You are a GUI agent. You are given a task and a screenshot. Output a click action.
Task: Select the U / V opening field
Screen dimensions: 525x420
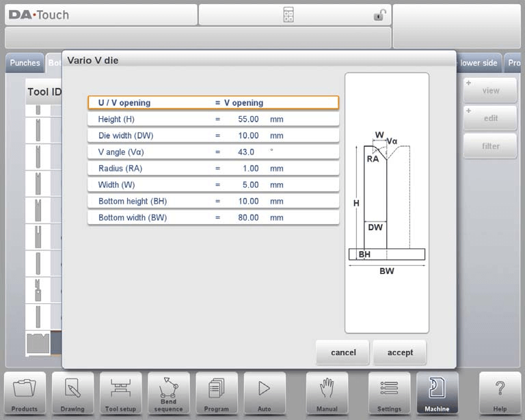(x=213, y=102)
